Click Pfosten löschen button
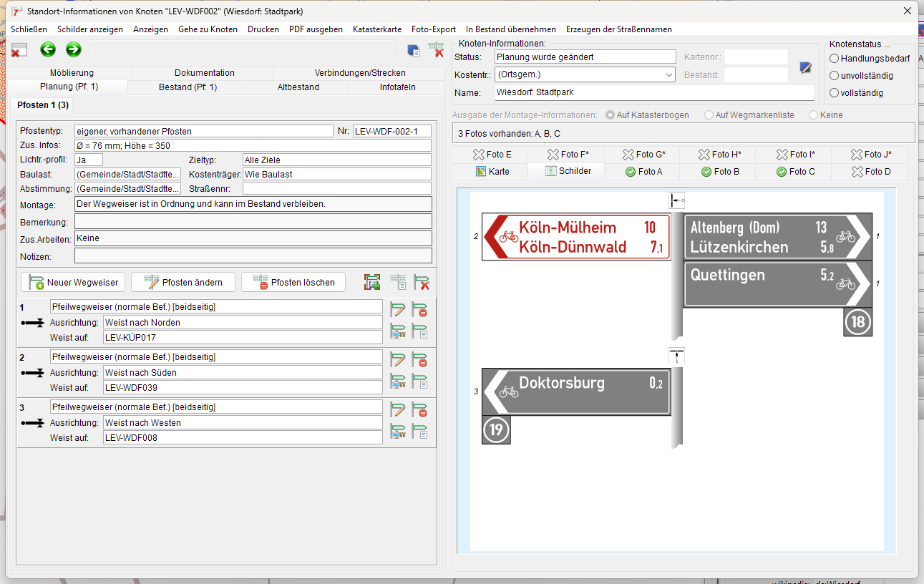 point(293,282)
